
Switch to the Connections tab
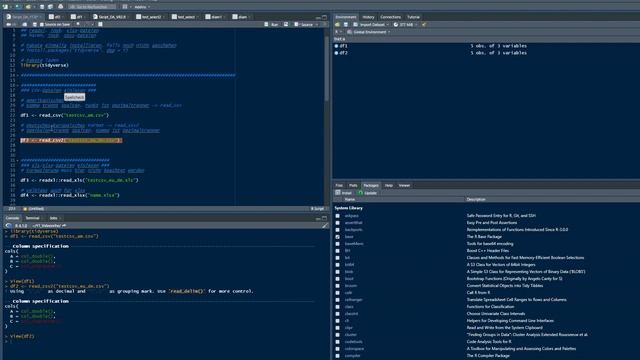(391, 17)
